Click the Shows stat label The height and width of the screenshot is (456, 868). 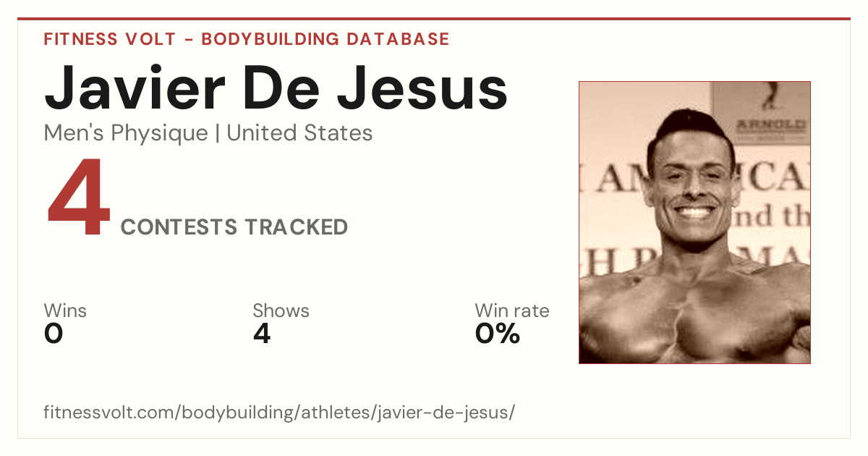click(x=281, y=311)
